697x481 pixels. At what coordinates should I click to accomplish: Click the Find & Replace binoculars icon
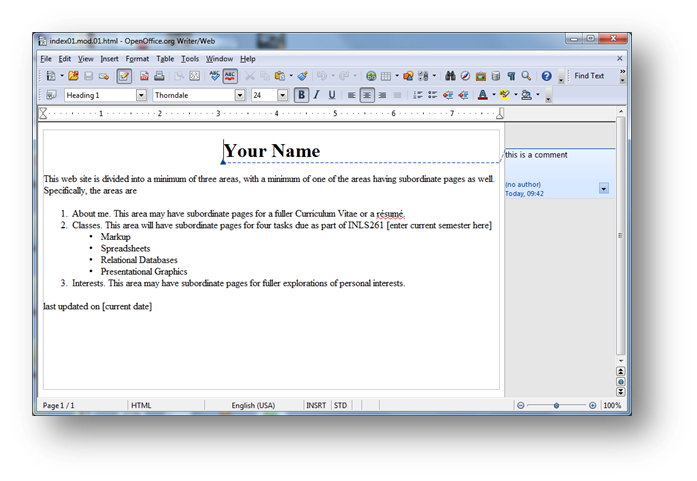(x=450, y=76)
